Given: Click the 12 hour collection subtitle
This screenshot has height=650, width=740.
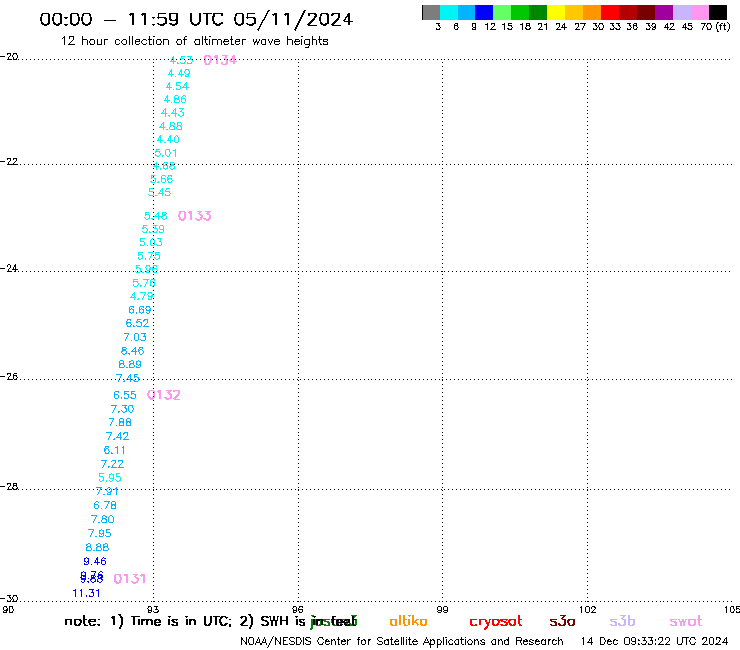Looking at the screenshot, I should coord(194,42).
